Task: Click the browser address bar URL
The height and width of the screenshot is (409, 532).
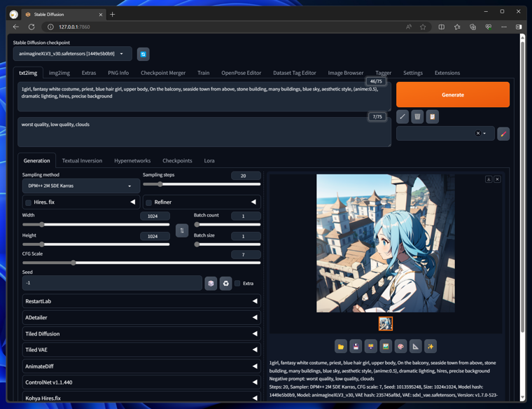Action: tap(74, 27)
